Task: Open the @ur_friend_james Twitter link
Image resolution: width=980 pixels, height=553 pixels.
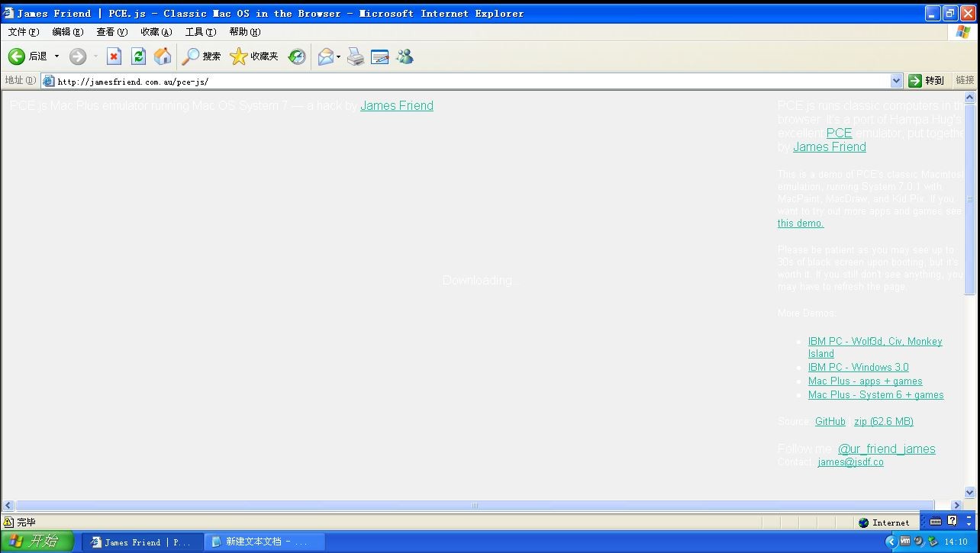Action: coord(887,449)
